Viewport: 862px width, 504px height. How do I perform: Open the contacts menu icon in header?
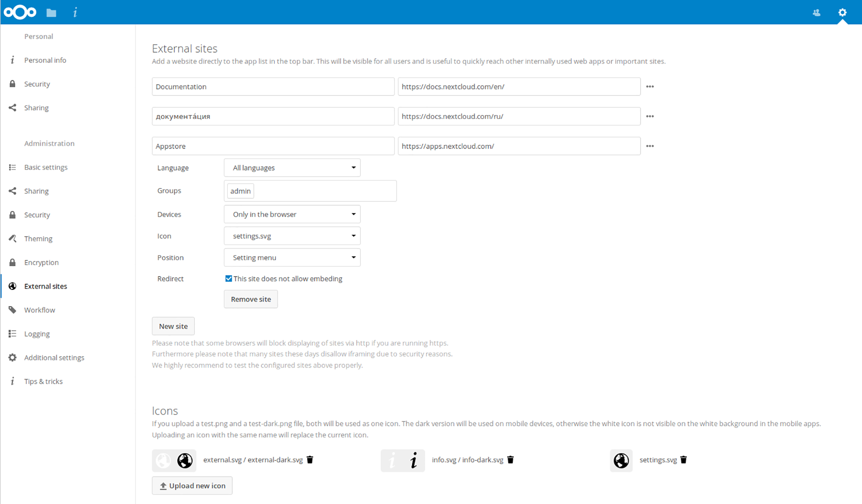[x=816, y=13]
